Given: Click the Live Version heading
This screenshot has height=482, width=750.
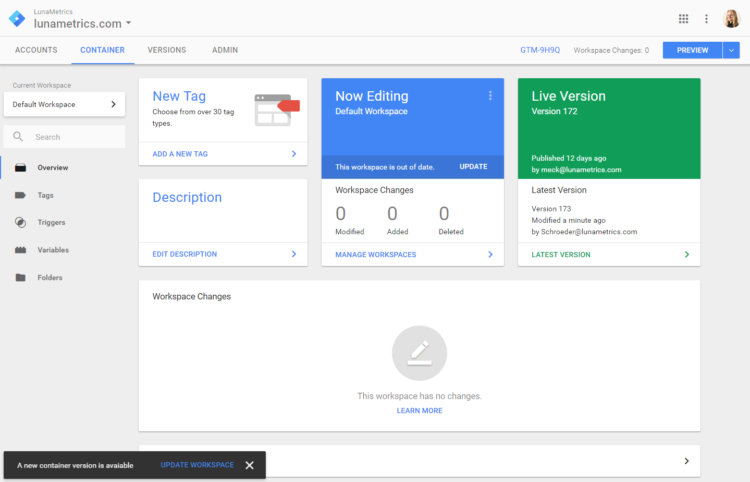Looking at the screenshot, I should pyautogui.click(x=568, y=96).
